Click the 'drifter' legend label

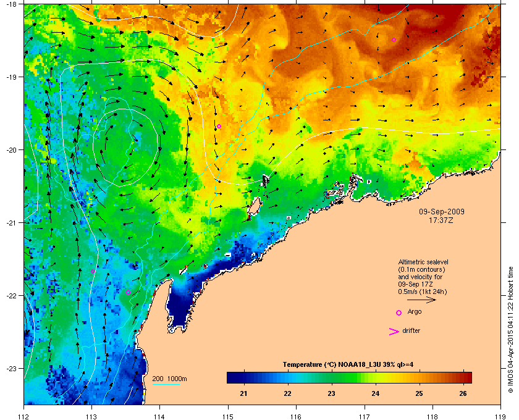tap(411, 330)
